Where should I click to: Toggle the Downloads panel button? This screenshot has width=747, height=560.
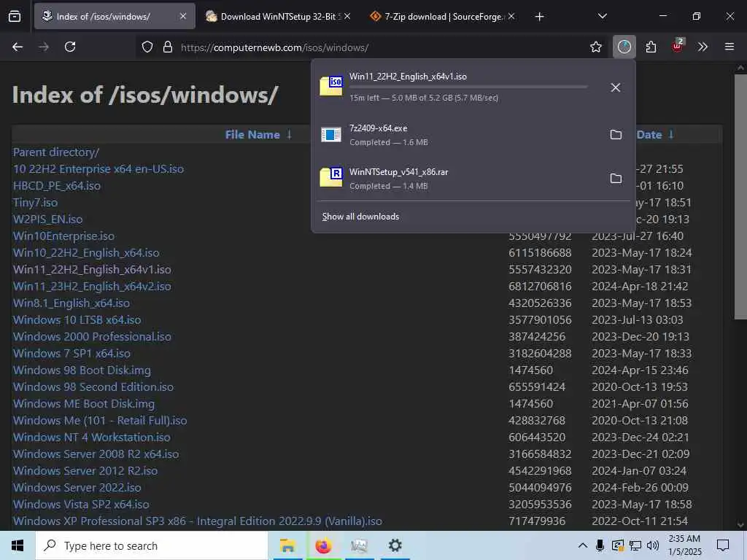(624, 47)
